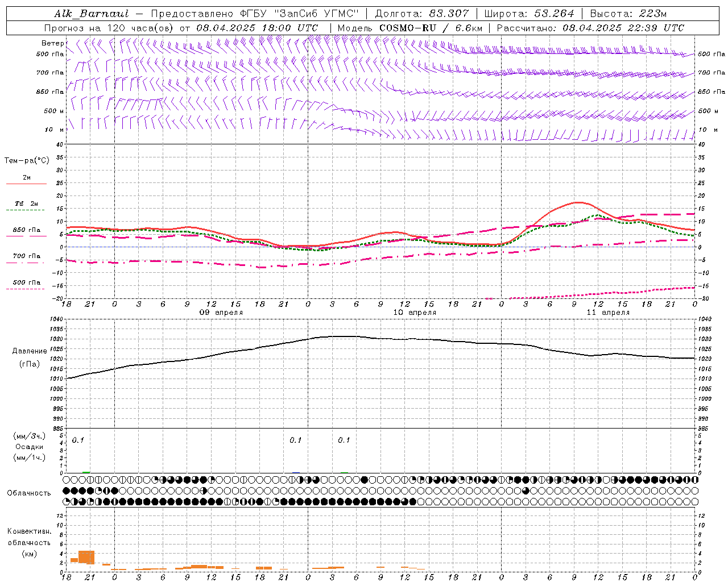Click the 850 гПа temperature legend entry

coord(27,230)
